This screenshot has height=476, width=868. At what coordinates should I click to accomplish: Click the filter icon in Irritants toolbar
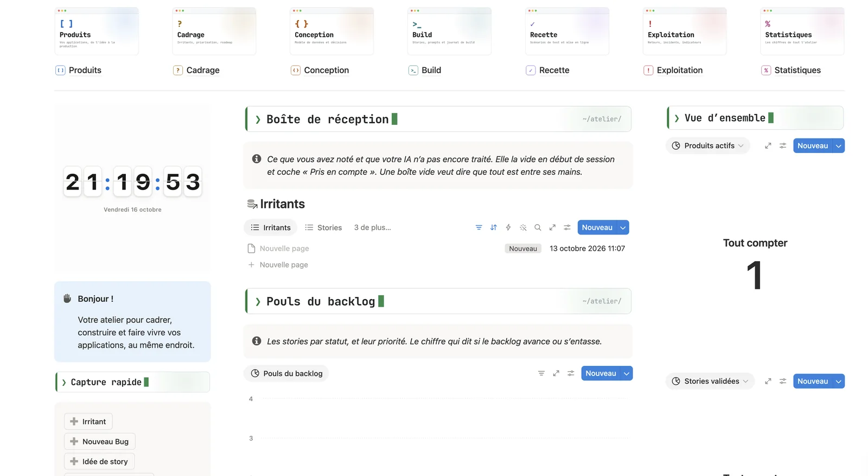[478, 227]
